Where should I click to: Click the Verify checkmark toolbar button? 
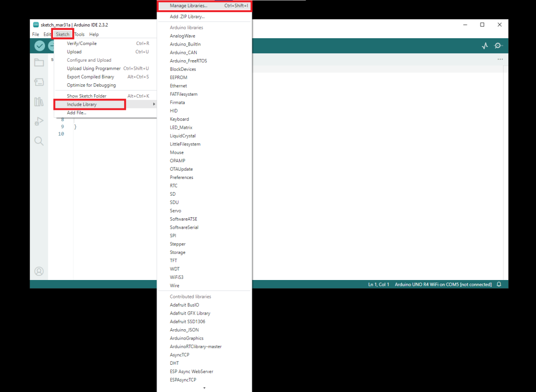[40, 46]
